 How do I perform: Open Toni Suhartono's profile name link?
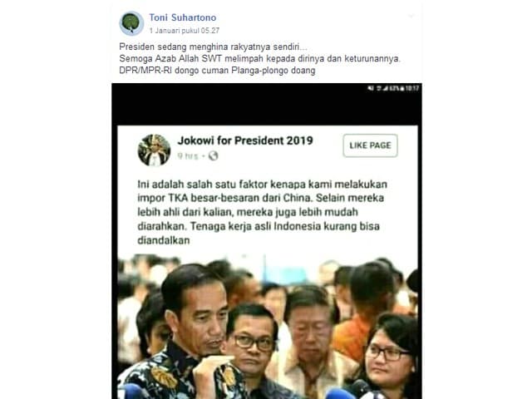point(183,17)
